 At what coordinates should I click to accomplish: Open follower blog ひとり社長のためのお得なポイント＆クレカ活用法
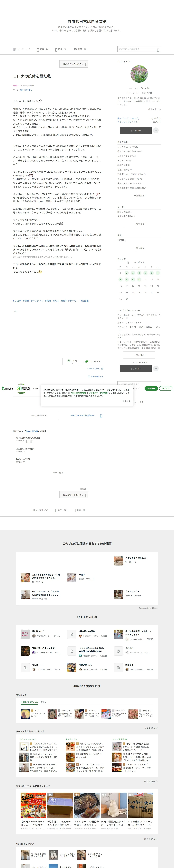(x=139, y=336)
